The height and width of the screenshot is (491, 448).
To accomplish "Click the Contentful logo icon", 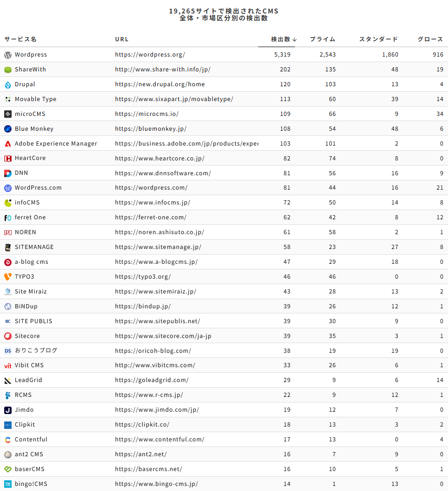I will (x=8, y=440).
